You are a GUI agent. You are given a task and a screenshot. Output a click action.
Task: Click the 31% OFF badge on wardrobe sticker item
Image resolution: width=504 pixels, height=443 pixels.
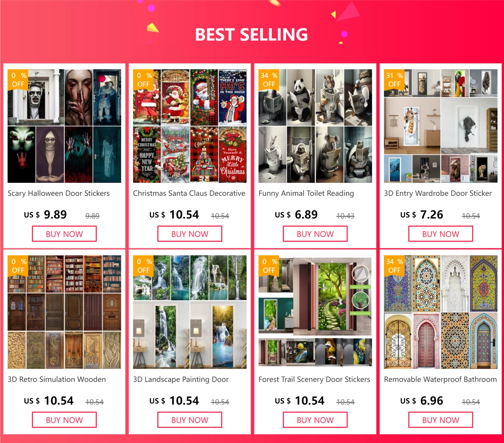pyautogui.click(x=394, y=80)
